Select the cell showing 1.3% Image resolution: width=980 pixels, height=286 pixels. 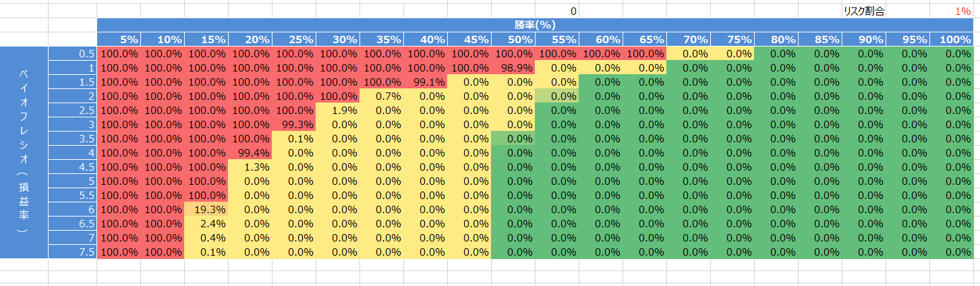pos(250,167)
